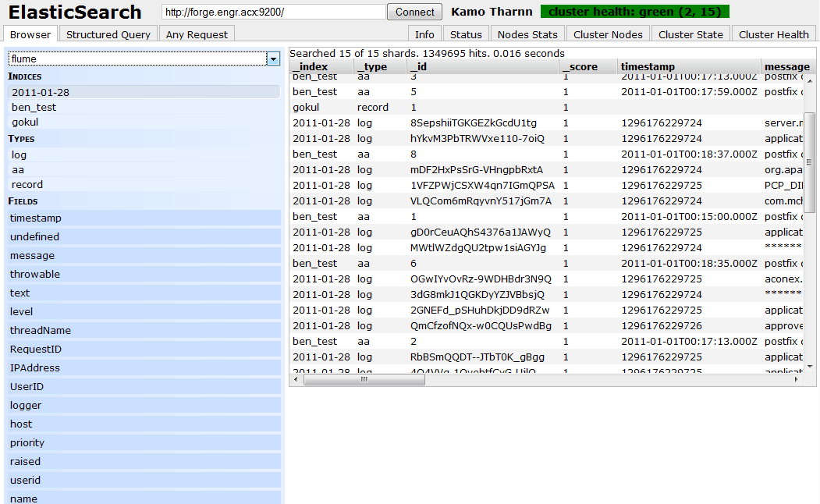Image resolution: width=820 pixels, height=504 pixels.
Task: Expand the flume index dropdown
Action: [x=272, y=59]
